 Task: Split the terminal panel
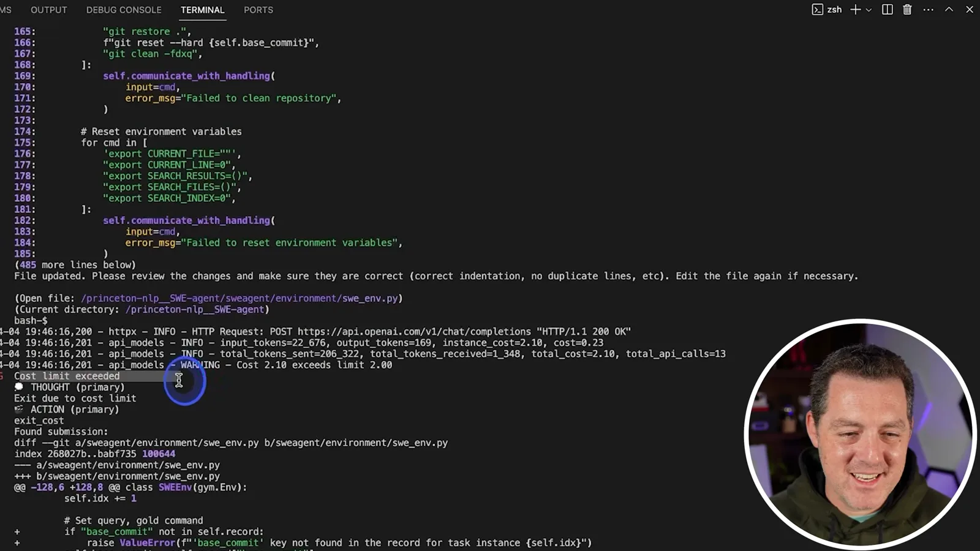887,9
